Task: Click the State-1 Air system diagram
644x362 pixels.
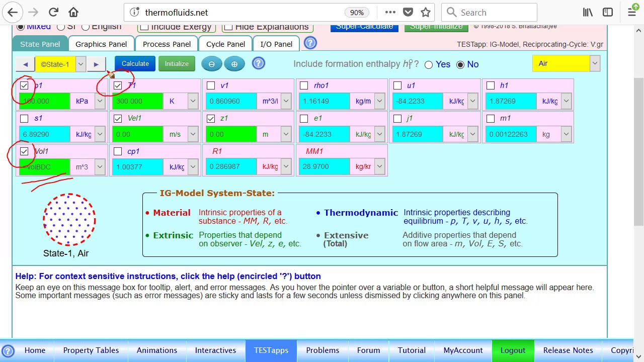Action: (x=69, y=220)
